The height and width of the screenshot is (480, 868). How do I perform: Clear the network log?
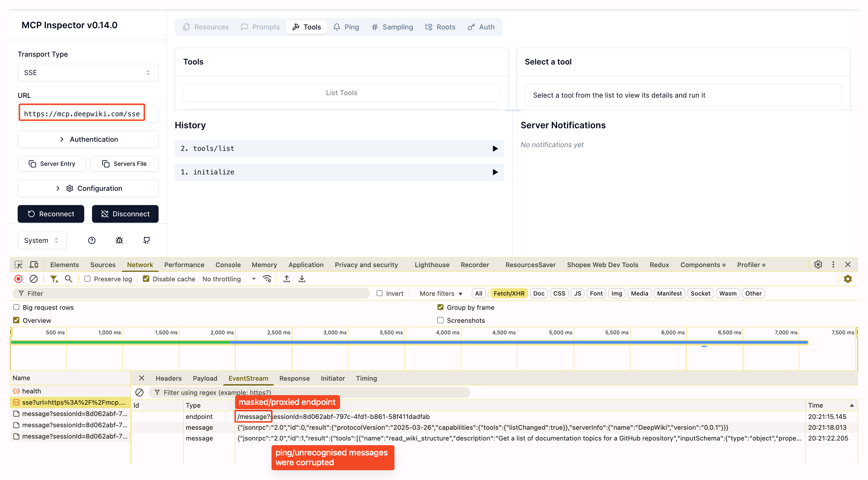33,279
